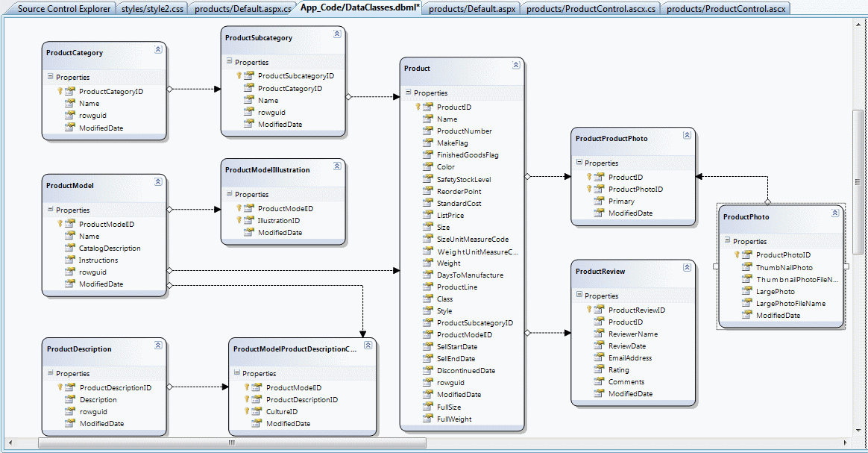This screenshot has height=453, width=868.
Task: Select the ProductProductPhoto entity title
Action: point(611,139)
